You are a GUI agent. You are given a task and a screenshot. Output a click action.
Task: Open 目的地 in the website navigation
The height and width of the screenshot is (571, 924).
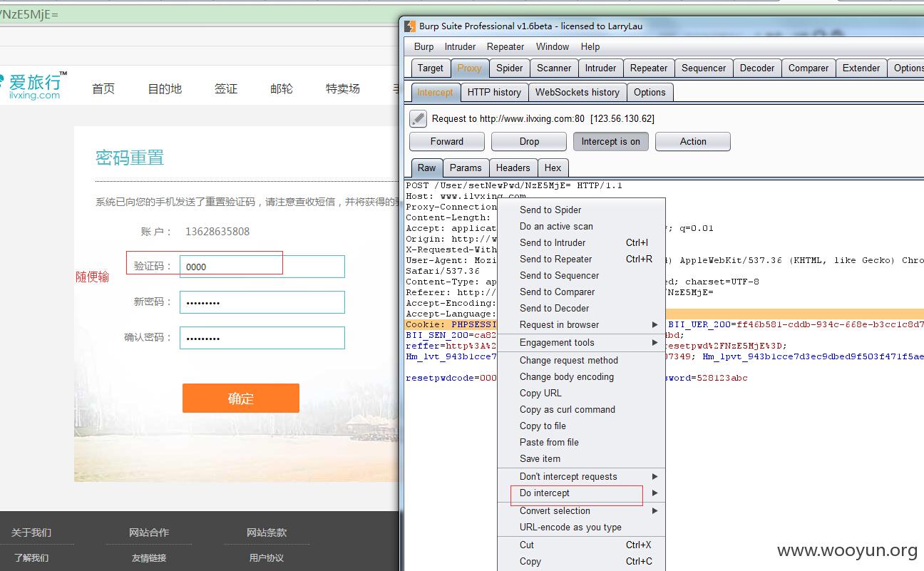point(165,88)
